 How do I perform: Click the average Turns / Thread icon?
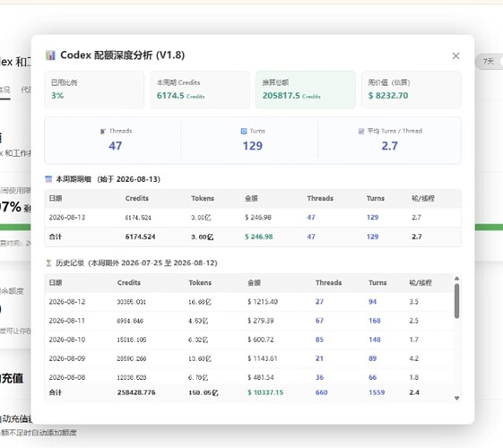point(361,131)
